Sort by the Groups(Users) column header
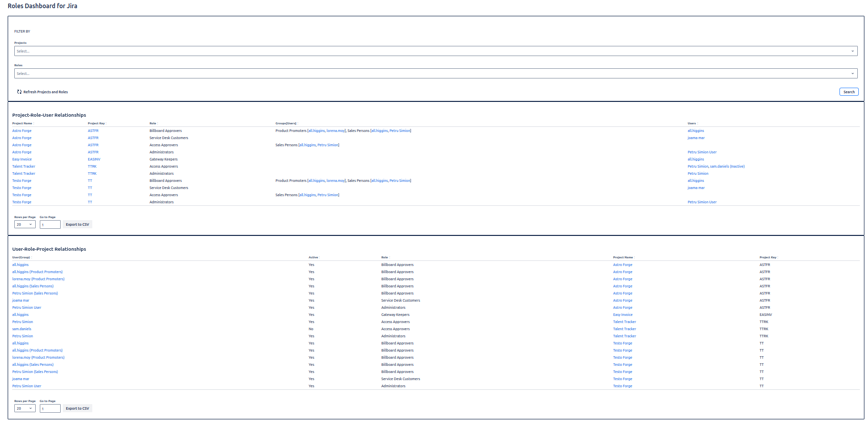868x426 pixels. [x=286, y=123]
